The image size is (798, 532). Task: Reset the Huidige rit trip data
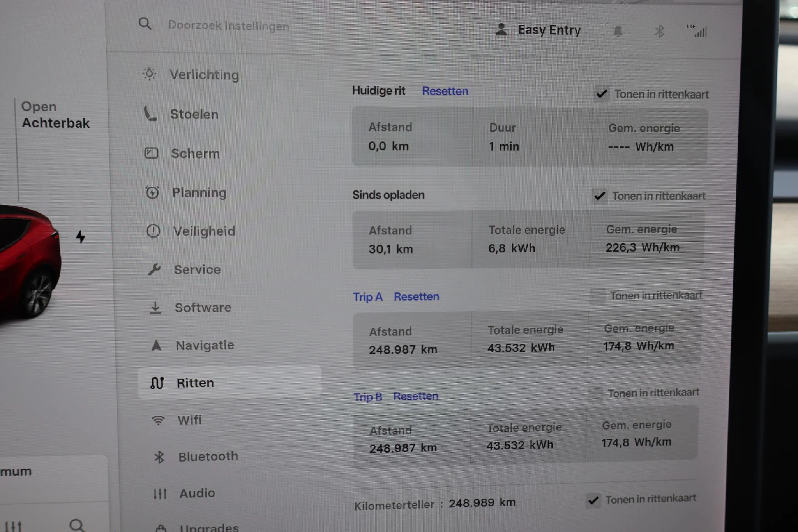[x=445, y=91]
